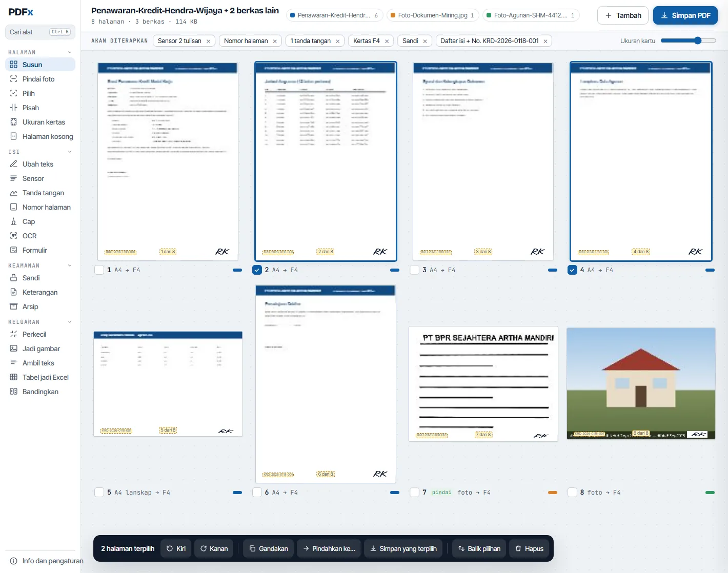The height and width of the screenshot is (573, 728).
Task: Check the page 1 checkbox
Action: [x=99, y=270]
